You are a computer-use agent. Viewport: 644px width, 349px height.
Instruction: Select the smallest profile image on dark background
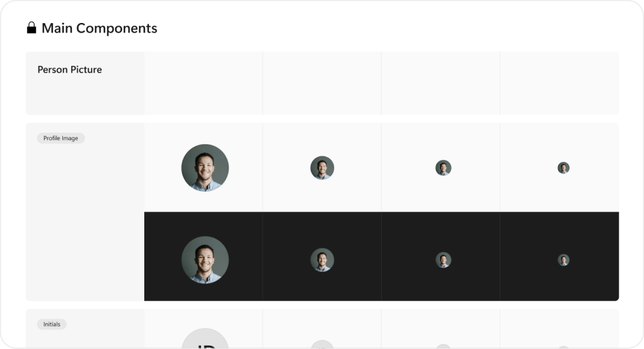pos(563,260)
